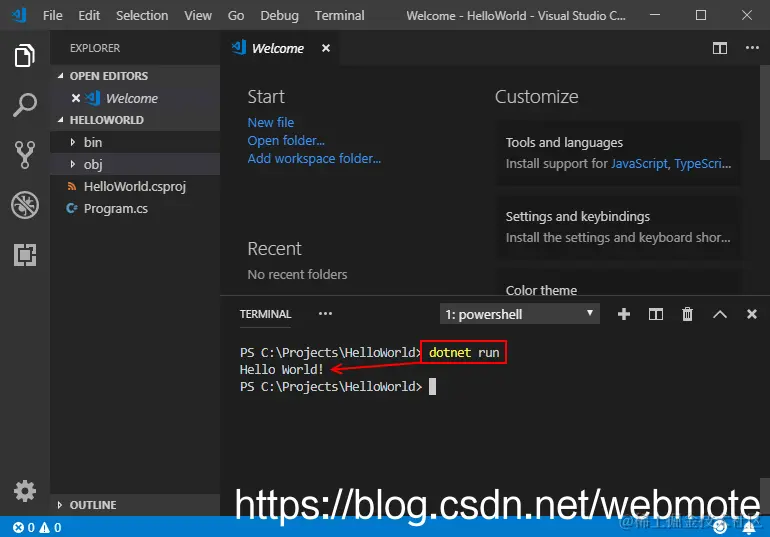Open editor More Actions ellipsis
This screenshot has height=537, width=770.
pyautogui.click(x=752, y=48)
